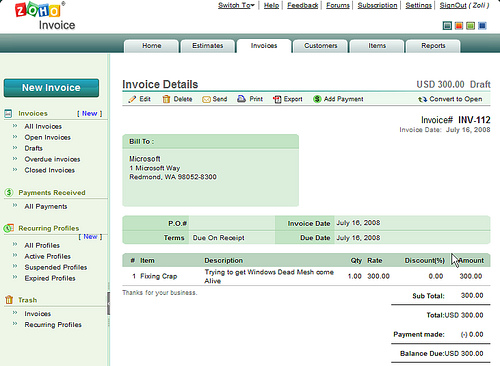View Overdue Invoices
This screenshot has width=500, height=366.
pyautogui.click(x=52, y=159)
